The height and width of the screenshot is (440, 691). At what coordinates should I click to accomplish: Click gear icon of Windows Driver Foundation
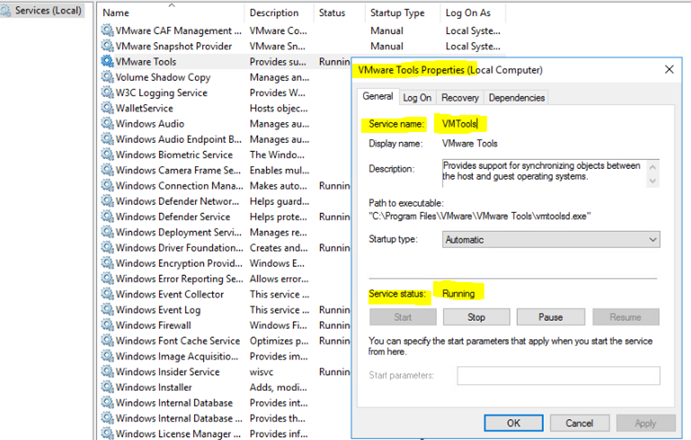point(107,247)
